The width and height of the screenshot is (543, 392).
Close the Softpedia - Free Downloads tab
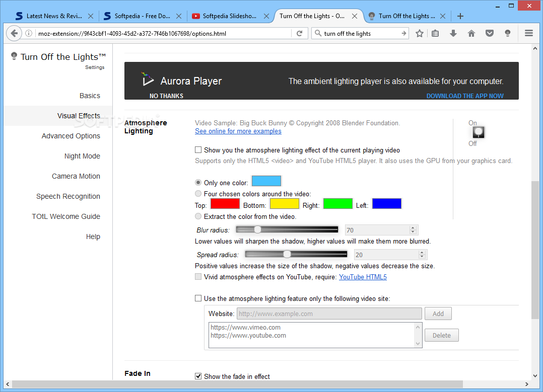179,16
